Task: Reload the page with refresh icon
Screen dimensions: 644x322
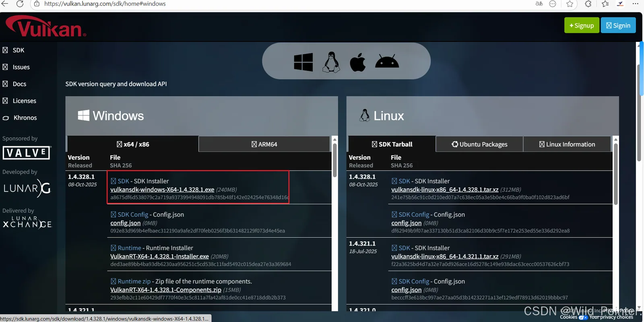Action: pyautogui.click(x=20, y=4)
